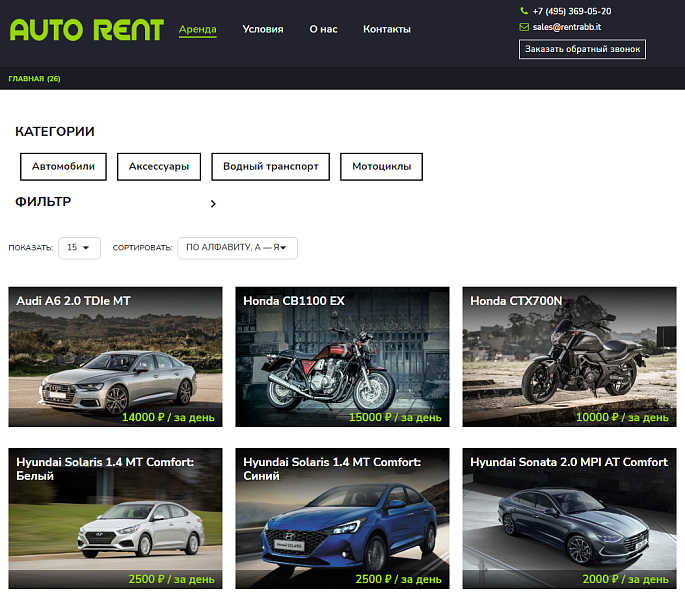View the Hyundai Sonata 2.0 MPI listing
The width and height of the screenshot is (685, 600).
point(569,518)
